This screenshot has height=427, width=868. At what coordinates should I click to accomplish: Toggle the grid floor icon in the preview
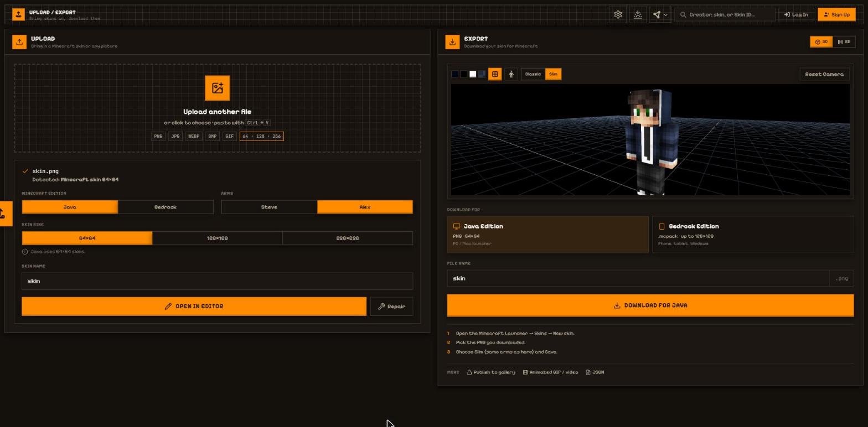point(495,74)
